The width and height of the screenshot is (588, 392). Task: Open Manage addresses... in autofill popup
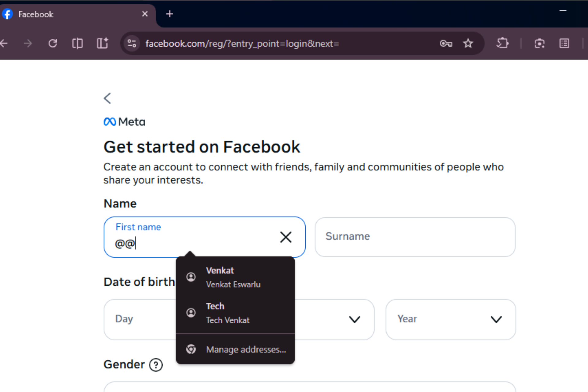click(235, 349)
